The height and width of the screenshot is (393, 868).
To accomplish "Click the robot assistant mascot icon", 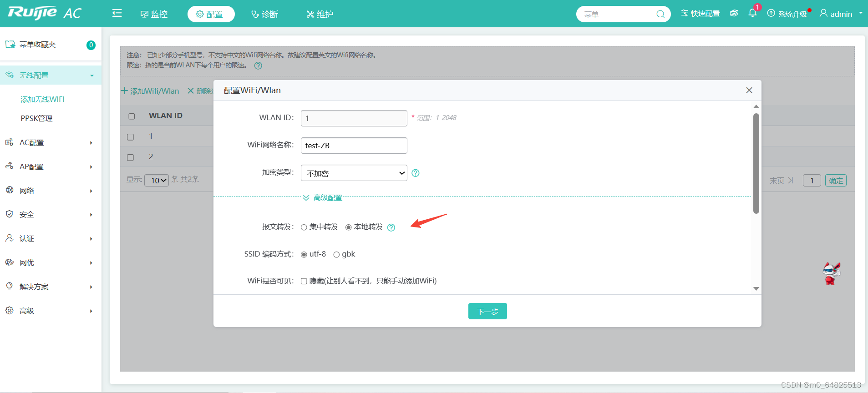I will (831, 273).
